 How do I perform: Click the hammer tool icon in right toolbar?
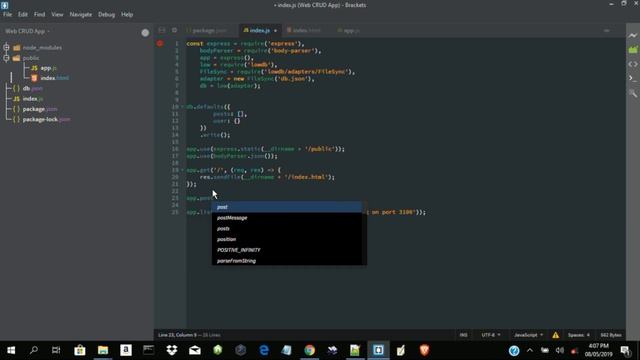(x=633, y=93)
